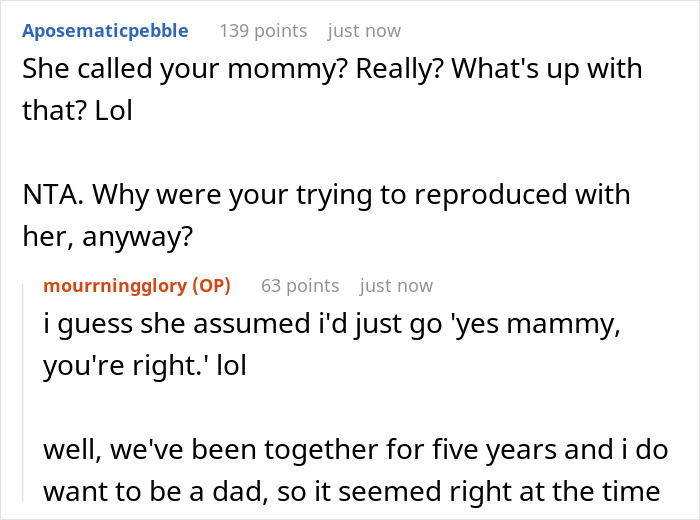Viewport: 700px width, 520px height.
Task: Click top comment's 'just now' timestamp
Action: tap(364, 30)
